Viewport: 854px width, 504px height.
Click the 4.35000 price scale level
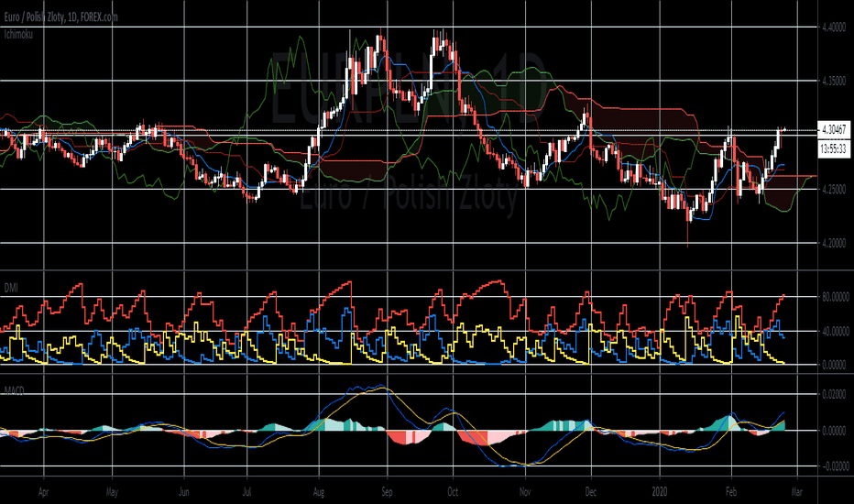[x=835, y=81]
